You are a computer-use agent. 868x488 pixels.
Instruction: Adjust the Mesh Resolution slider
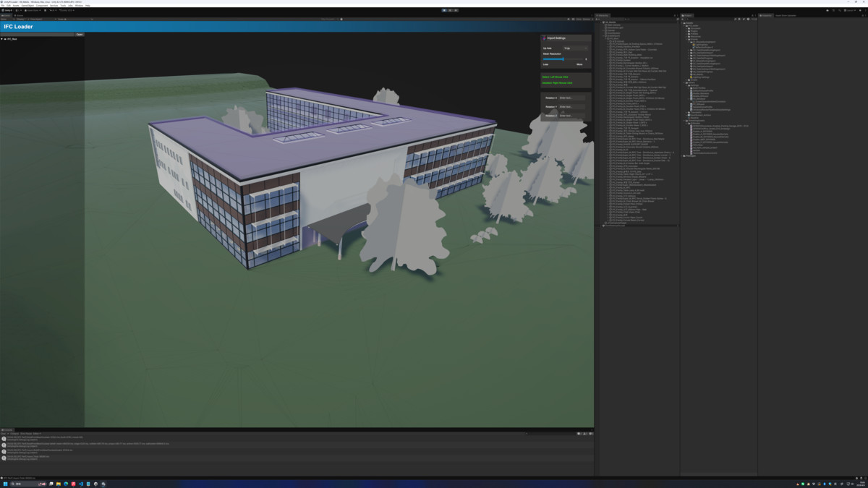pyautogui.click(x=563, y=59)
